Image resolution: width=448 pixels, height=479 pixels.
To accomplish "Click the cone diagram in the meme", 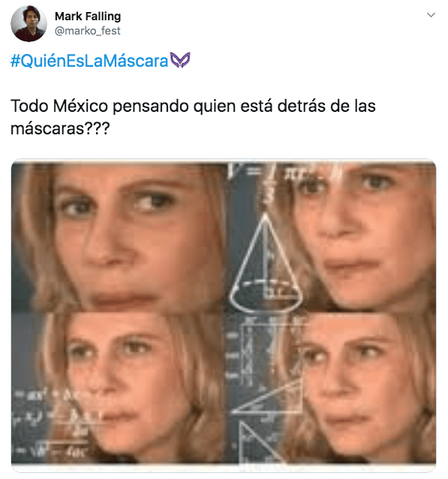I will click(266, 263).
